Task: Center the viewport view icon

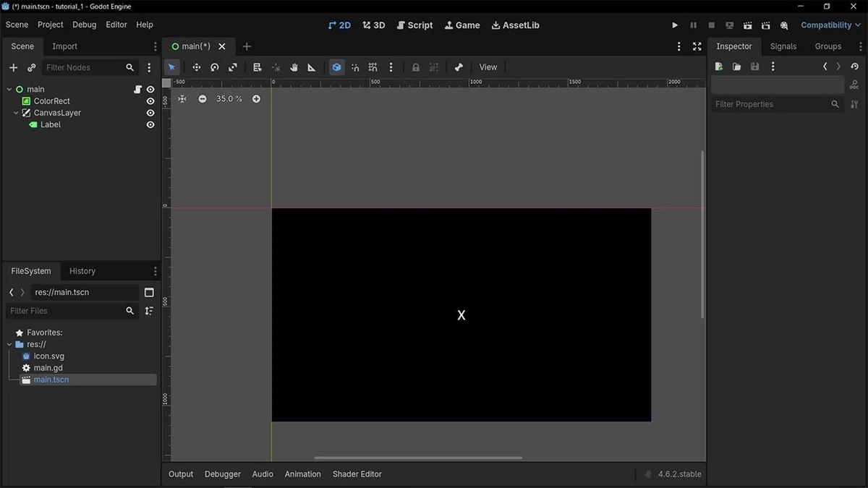Action: coord(182,99)
